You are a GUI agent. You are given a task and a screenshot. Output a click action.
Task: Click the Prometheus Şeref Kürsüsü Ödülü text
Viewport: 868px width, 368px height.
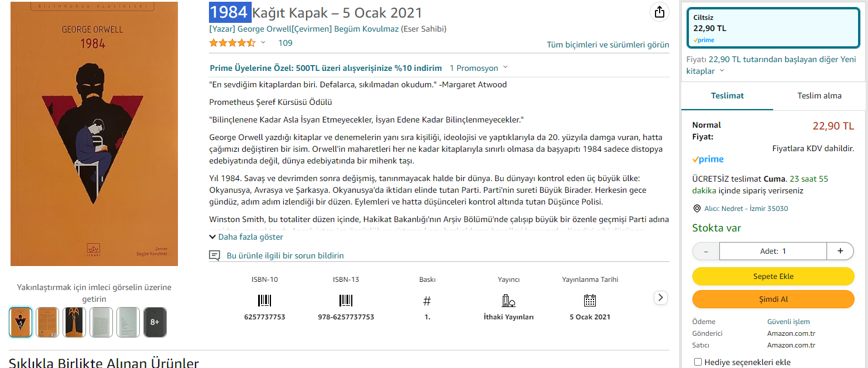click(270, 102)
